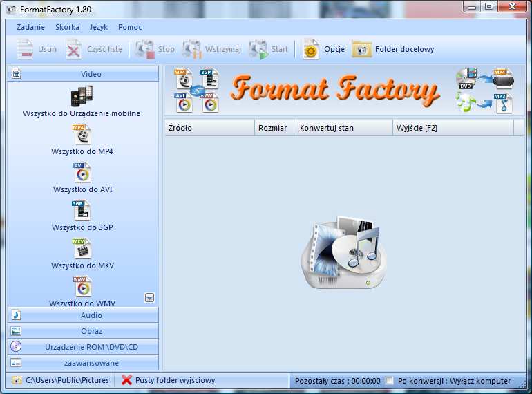Click the Wszystko do 3GP label
Viewport: 532px width, 394px height.
(x=82, y=227)
